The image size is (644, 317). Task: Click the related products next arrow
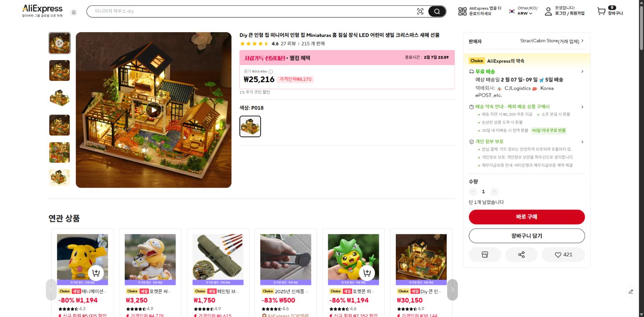pyautogui.click(x=452, y=289)
